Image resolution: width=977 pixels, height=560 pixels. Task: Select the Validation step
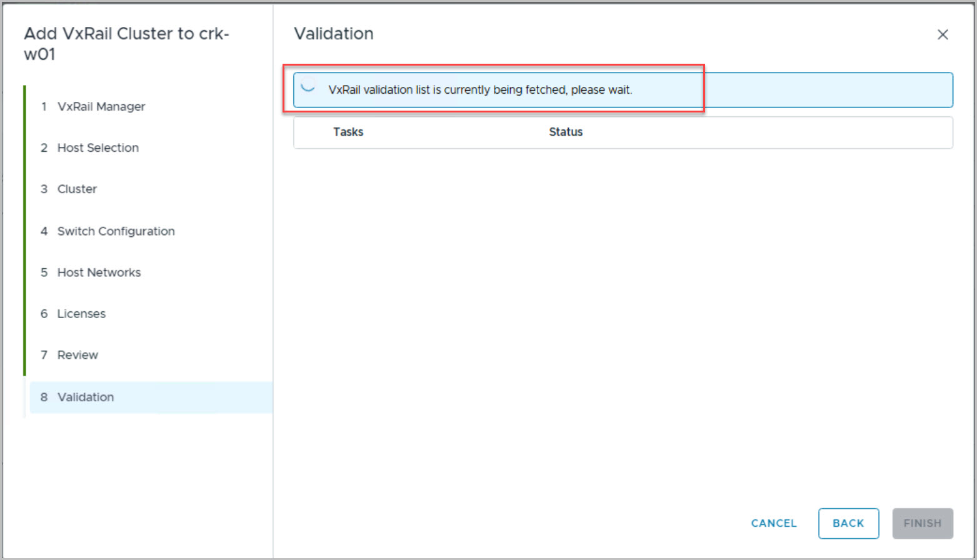(86, 397)
